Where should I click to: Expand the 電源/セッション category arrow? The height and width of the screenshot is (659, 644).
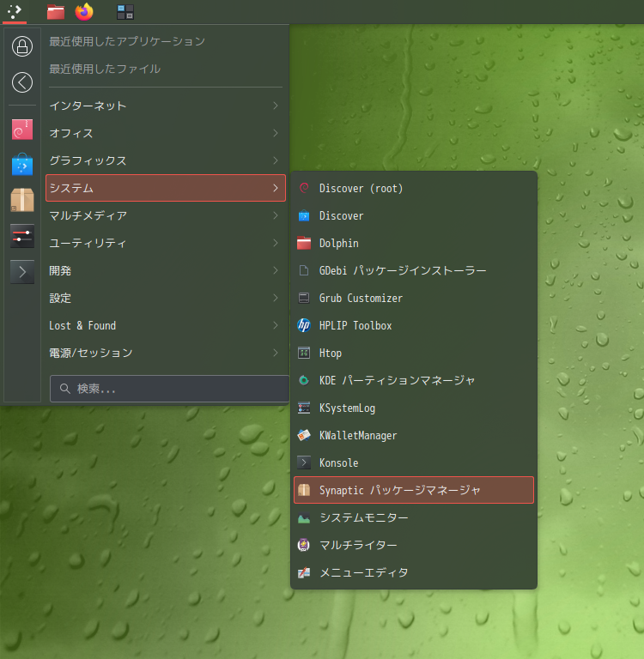tap(276, 353)
